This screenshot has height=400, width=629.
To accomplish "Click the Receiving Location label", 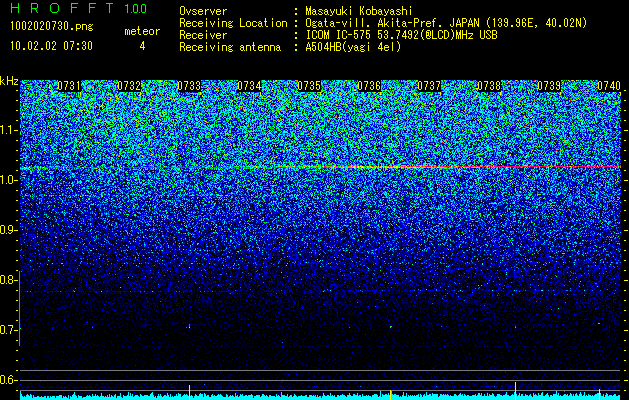I will pyautogui.click(x=233, y=23).
